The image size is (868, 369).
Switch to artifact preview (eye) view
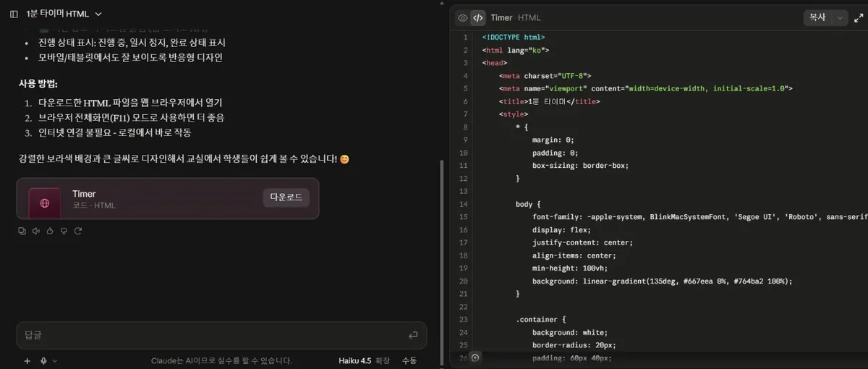(x=463, y=17)
